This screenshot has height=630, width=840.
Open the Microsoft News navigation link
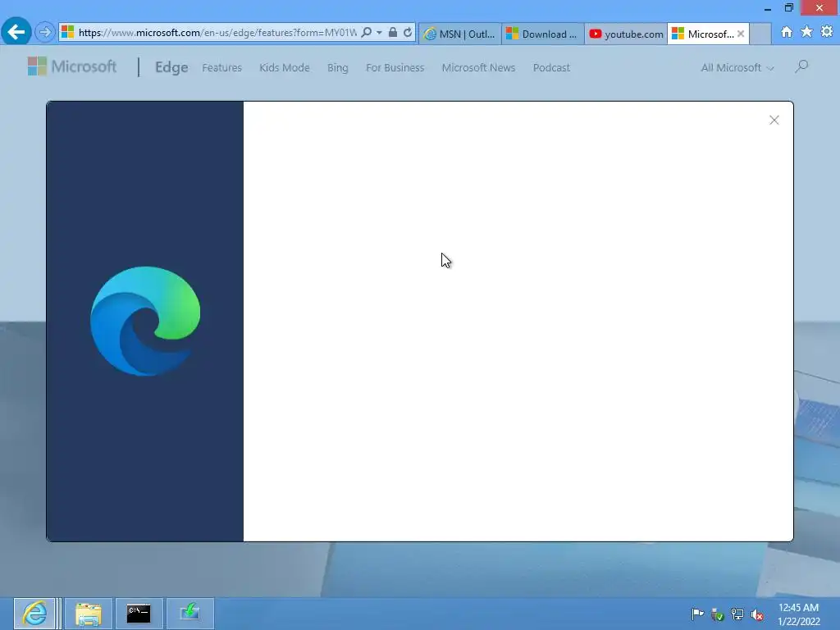pos(478,67)
